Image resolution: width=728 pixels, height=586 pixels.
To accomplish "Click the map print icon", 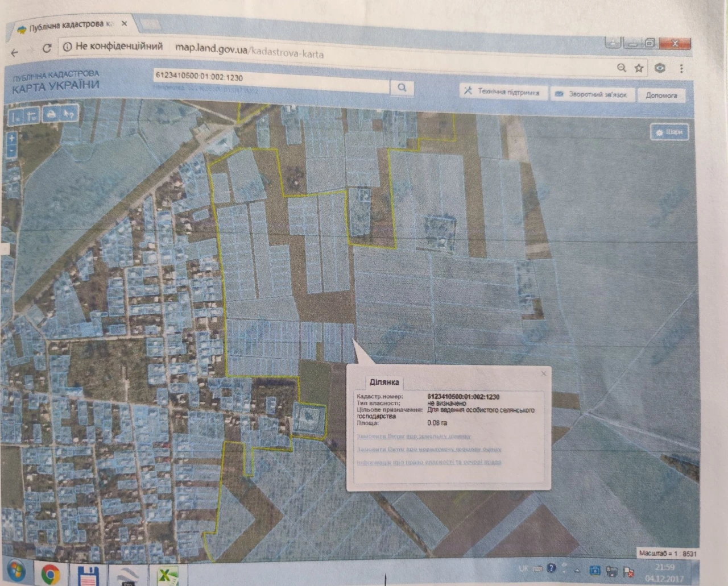I will coord(51,114).
